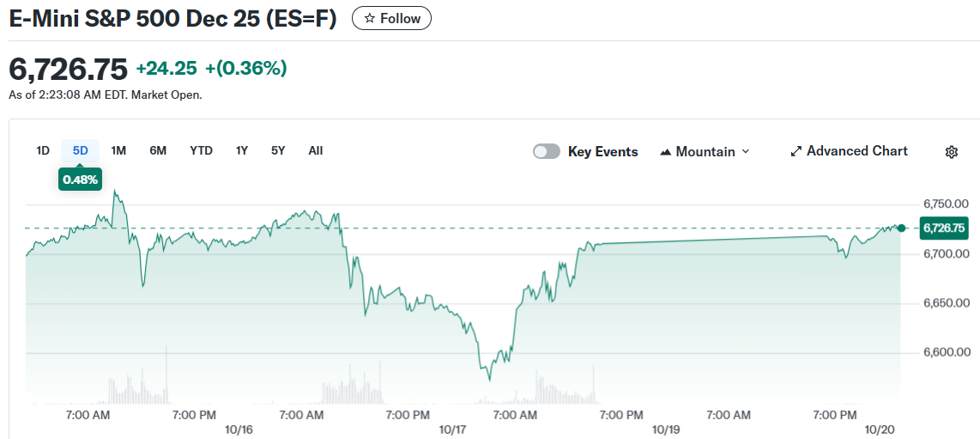Expand the Mountain chart type dropdown
The image size is (980, 439).
click(x=705, y=151)
